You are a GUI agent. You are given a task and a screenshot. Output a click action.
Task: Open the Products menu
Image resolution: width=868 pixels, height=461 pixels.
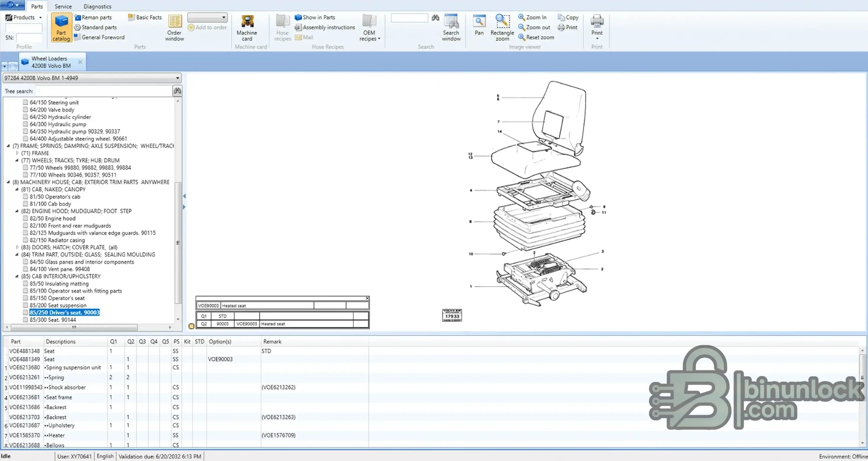click(24, 17)
